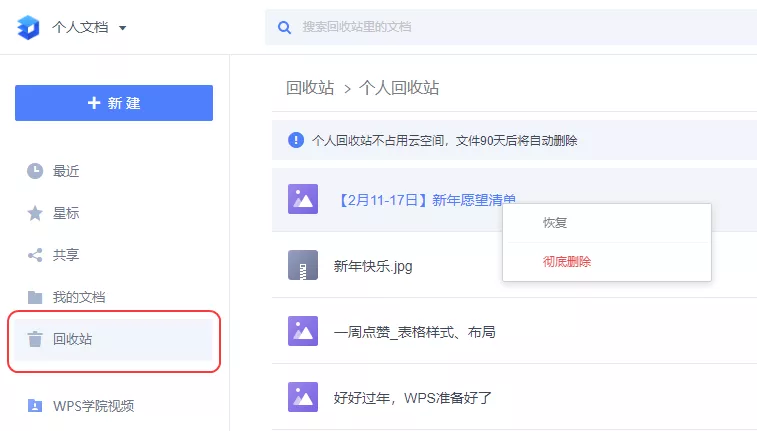Screen dimensions: 757x431
Task: Click the 文件90天后将自动删除 notice text
Action: tap(517, 140)
